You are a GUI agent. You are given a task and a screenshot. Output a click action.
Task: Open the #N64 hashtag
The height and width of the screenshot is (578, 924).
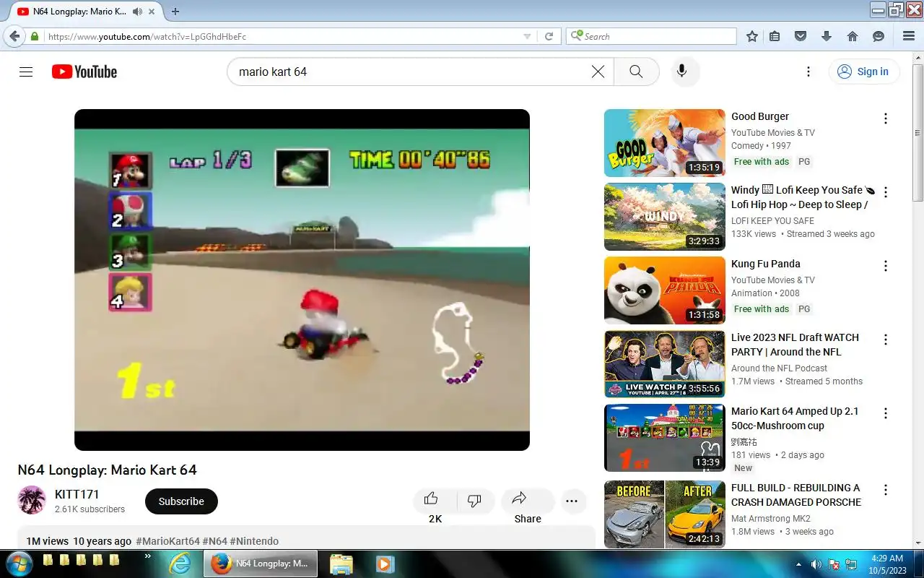point(214,541)
